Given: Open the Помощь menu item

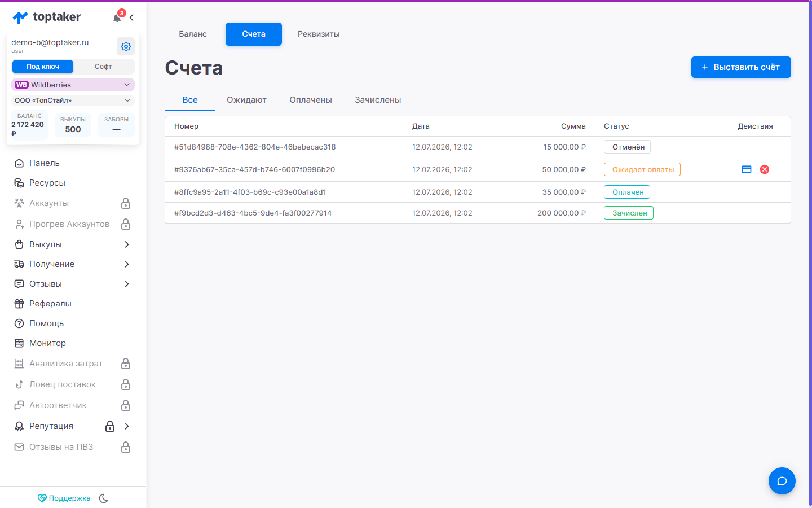Looking at the screenshot, I should click(73, 323).
